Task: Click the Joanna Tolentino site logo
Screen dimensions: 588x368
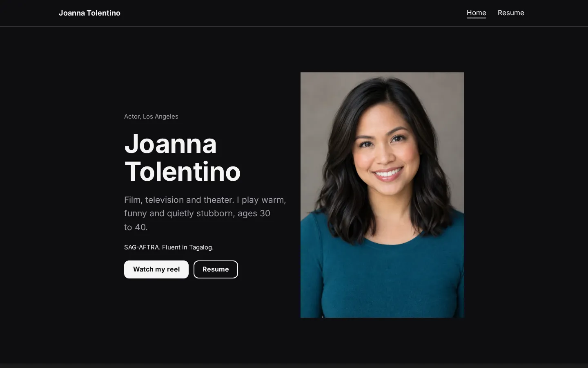Action: [89, 13]
